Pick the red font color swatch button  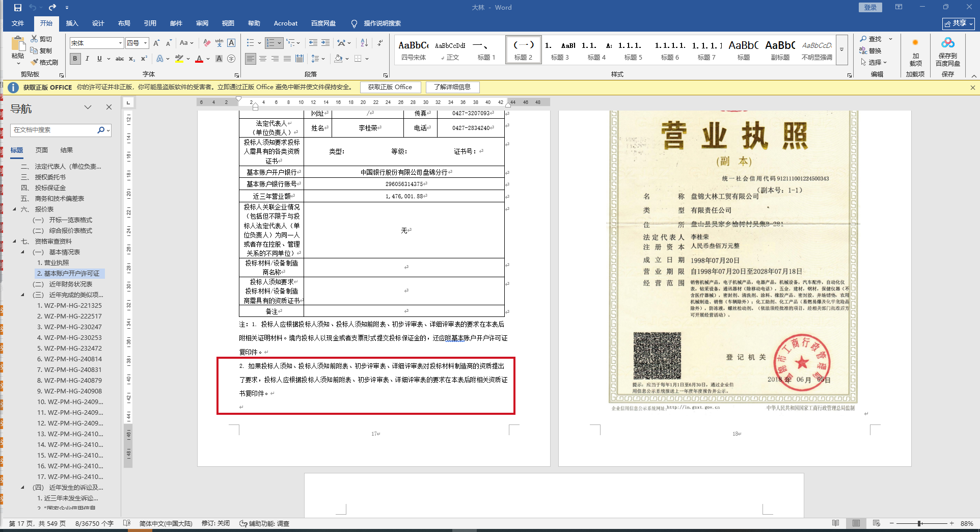coord(199,59)
